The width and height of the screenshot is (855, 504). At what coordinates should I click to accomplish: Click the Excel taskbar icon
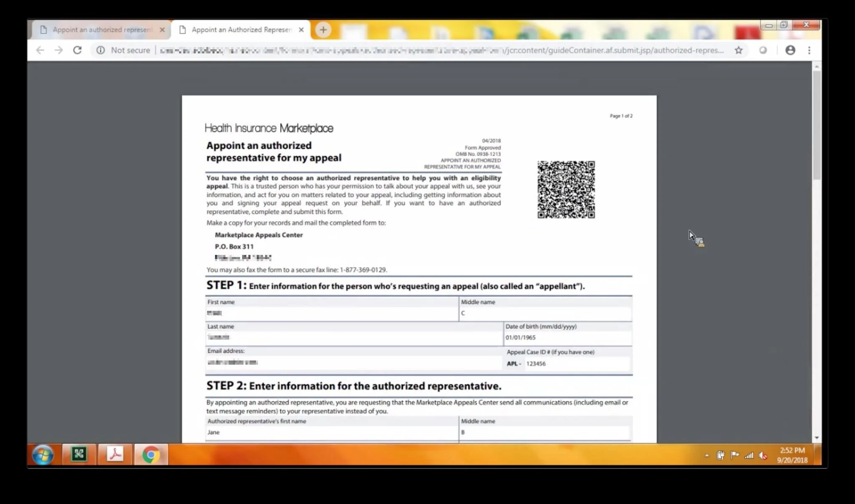pyautogui.click(x=79, y=454)
